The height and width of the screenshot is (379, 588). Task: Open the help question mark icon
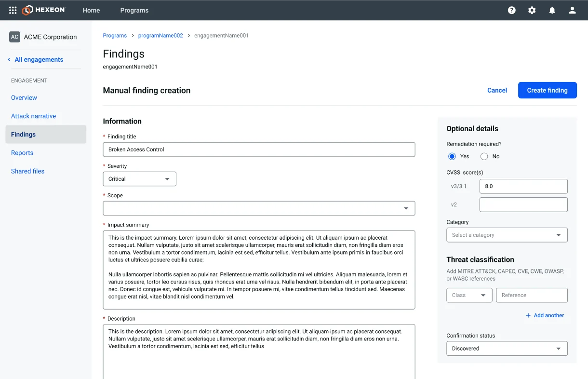click(x=512, y=10)
